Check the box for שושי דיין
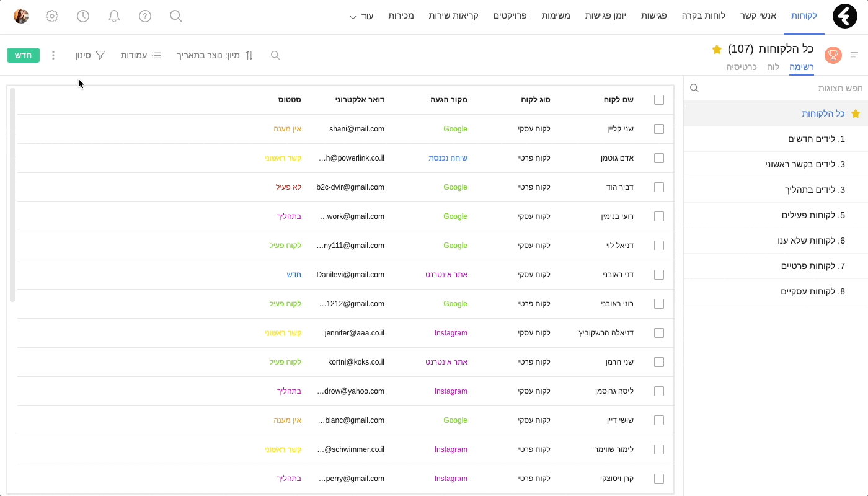This screenshot has width=868, height=496. tap(659, 420)
